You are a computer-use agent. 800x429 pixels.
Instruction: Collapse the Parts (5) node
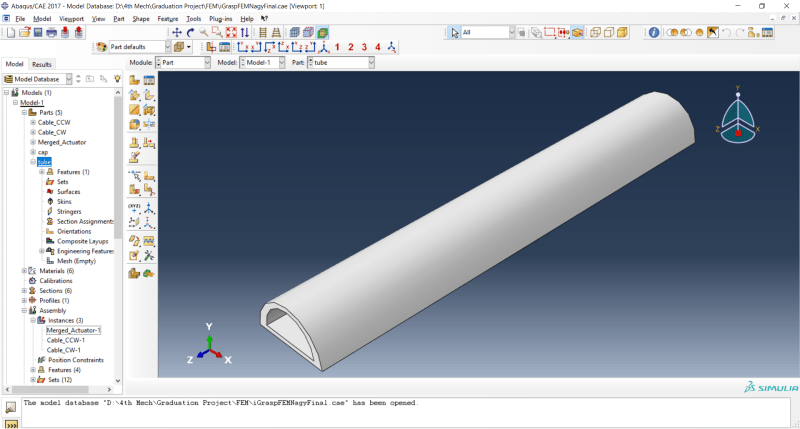pyautogui.click(x=24, y=112)
